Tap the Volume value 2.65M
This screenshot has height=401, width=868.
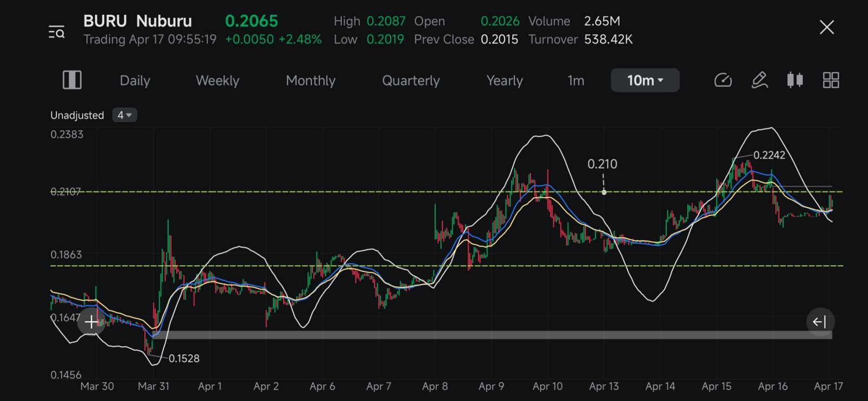(602, 21)
